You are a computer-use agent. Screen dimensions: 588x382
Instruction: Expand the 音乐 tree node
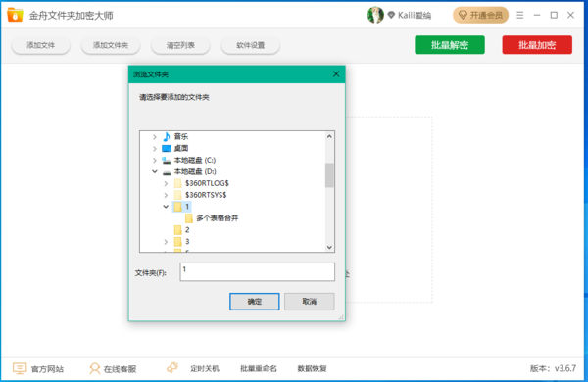(x=155, y=137)
